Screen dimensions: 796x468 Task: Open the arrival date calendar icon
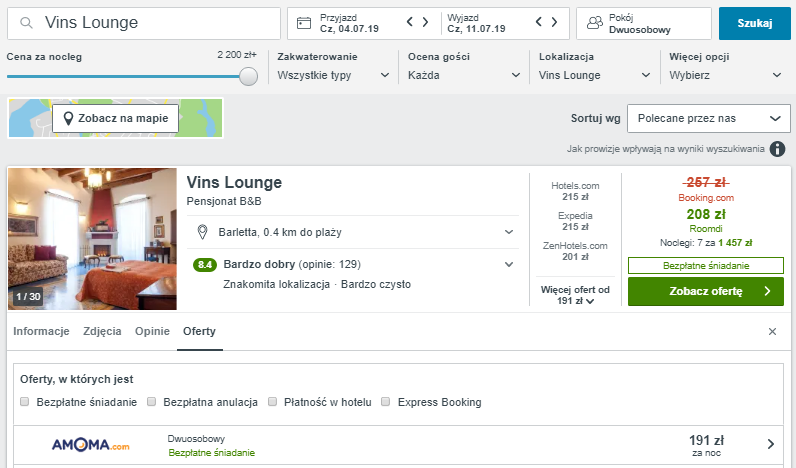(304, 23)
